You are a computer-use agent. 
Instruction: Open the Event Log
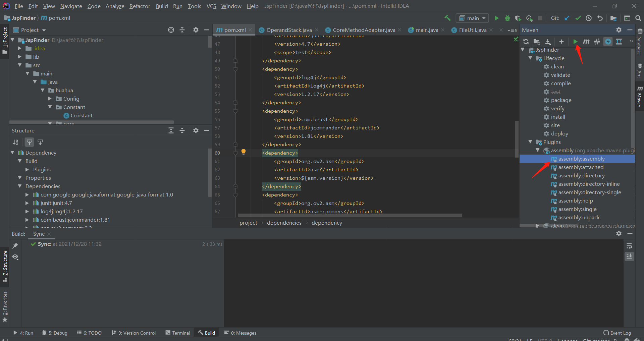[x=617, y=333]
